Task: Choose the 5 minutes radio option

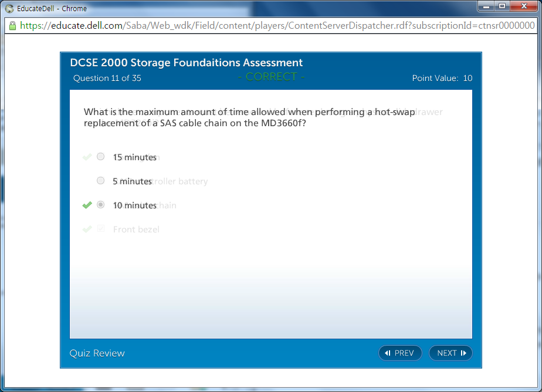Action: tap(101, 181)
